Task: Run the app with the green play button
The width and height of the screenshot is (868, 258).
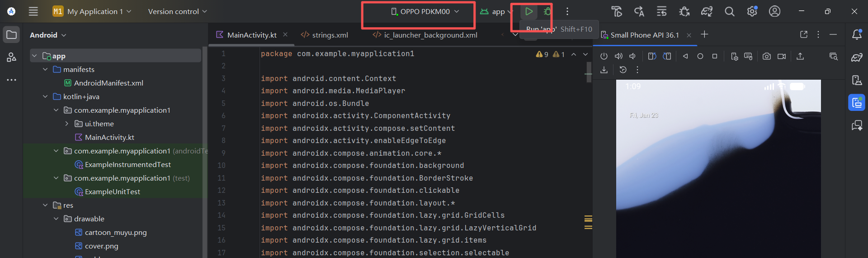Action: click(528, 11)
